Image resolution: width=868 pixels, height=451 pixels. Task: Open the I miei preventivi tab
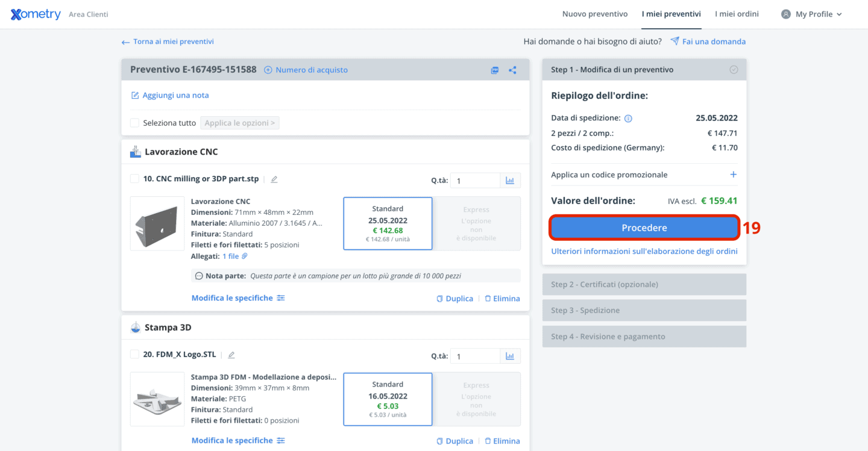click(x=671, y=14)
